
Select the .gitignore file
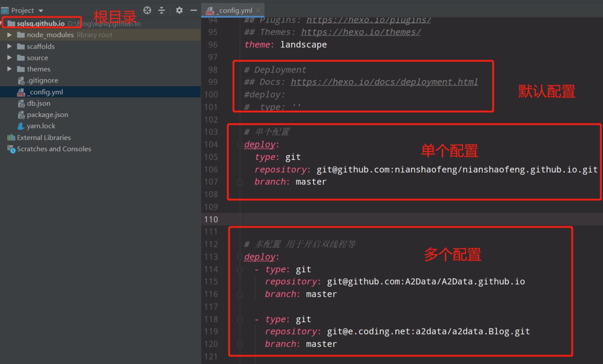42,81
